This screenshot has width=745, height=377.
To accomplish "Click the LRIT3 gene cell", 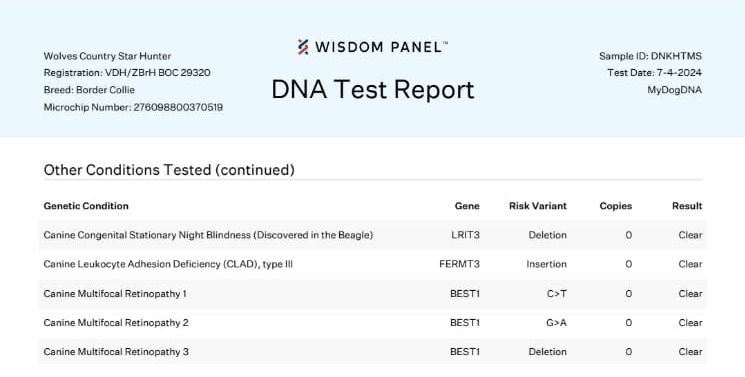I will click(466, 235).
